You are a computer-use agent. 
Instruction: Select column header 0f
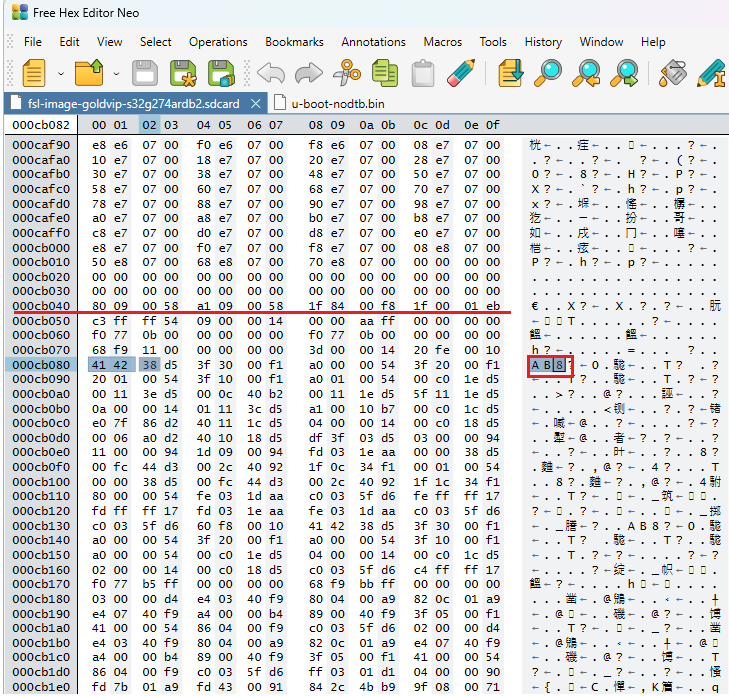tap(493, 125)
